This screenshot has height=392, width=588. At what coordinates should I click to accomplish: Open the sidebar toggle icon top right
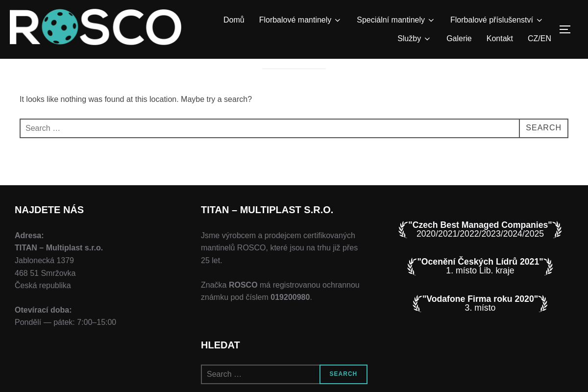(565, 29)
